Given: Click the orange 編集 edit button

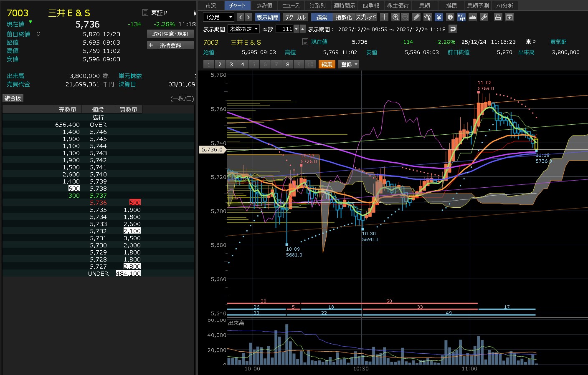Looking at the screenshot, I should click(327, 64).
